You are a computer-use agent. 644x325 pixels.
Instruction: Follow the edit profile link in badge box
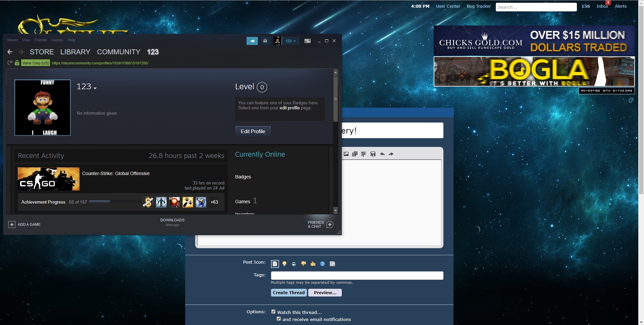pyautogui.click(x=289, y=108)
